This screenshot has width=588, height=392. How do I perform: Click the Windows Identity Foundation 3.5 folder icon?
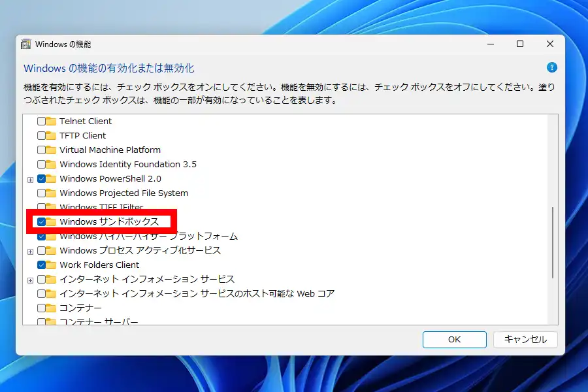click(51, 164)
